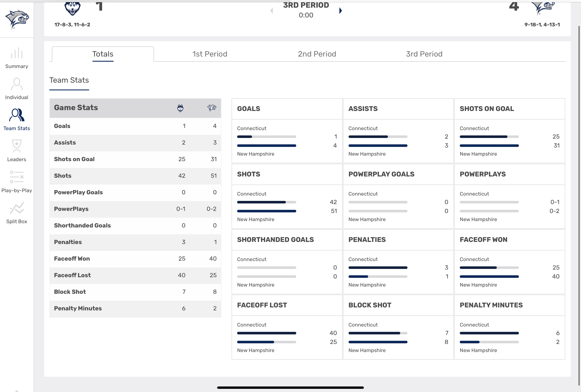581x392 pixels.
Task: Click the BLOCK SHOT card title
Action: tap(370, 305)
